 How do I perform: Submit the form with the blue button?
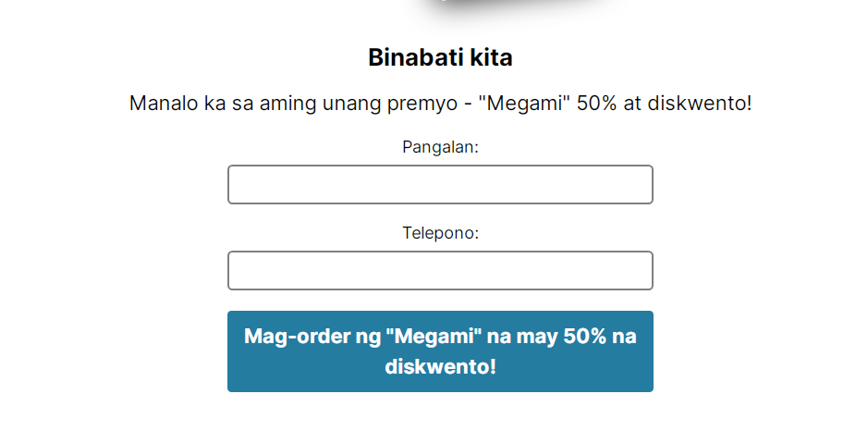[440, 351]
